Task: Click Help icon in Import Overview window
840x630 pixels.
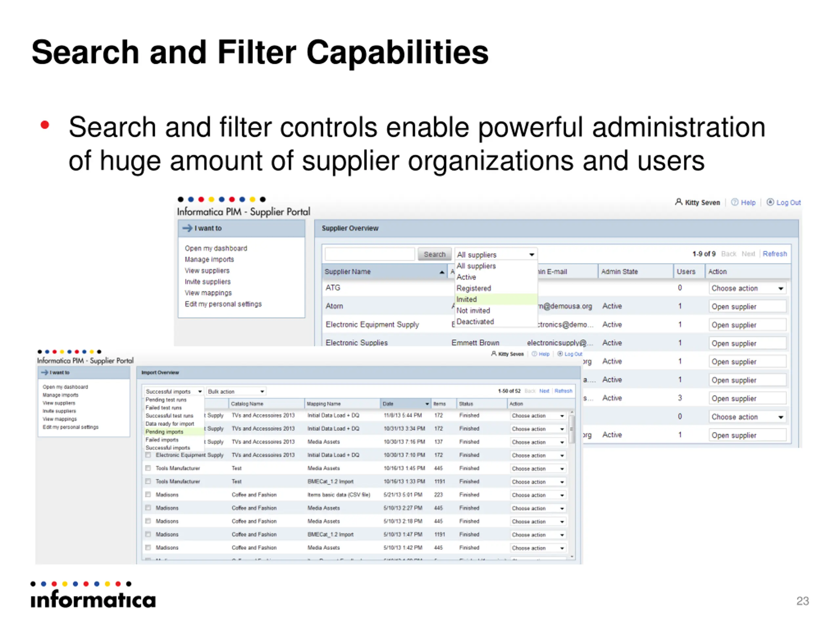Action: pyautogui.click(x=534, y=353)
